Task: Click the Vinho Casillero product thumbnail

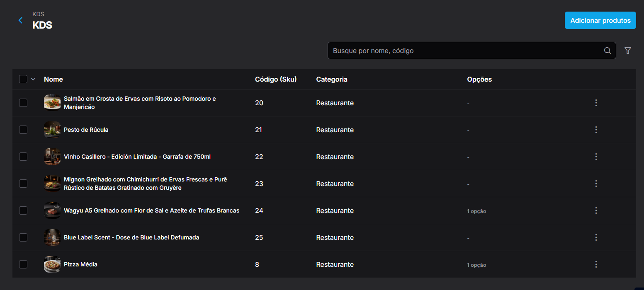Action: [52, 157]
